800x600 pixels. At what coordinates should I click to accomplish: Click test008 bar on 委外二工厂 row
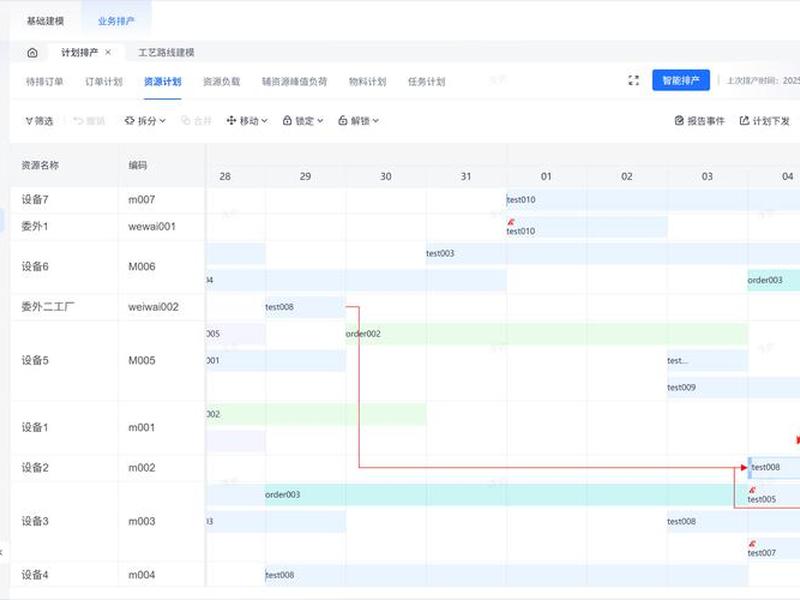pyautogui.click(x=306, y=307)
